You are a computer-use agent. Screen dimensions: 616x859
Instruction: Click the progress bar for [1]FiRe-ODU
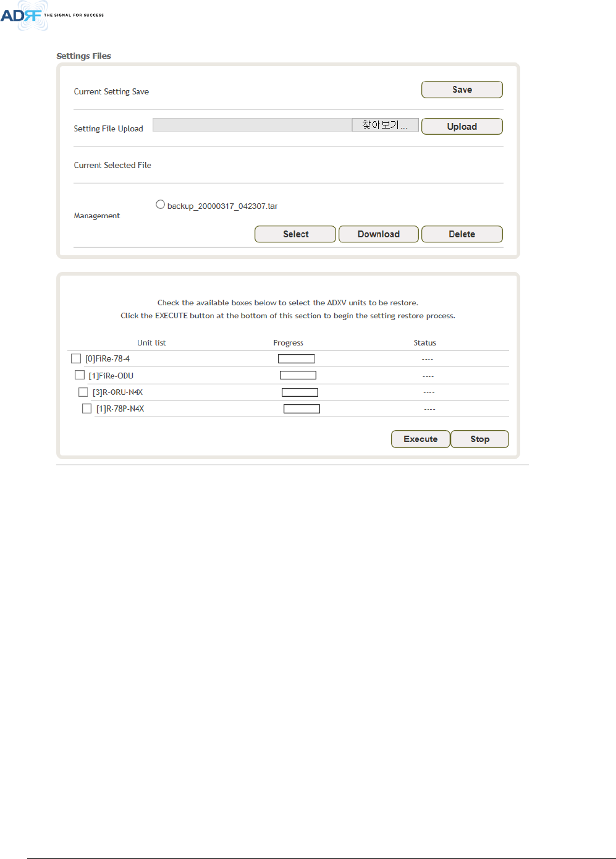[298, 375]
